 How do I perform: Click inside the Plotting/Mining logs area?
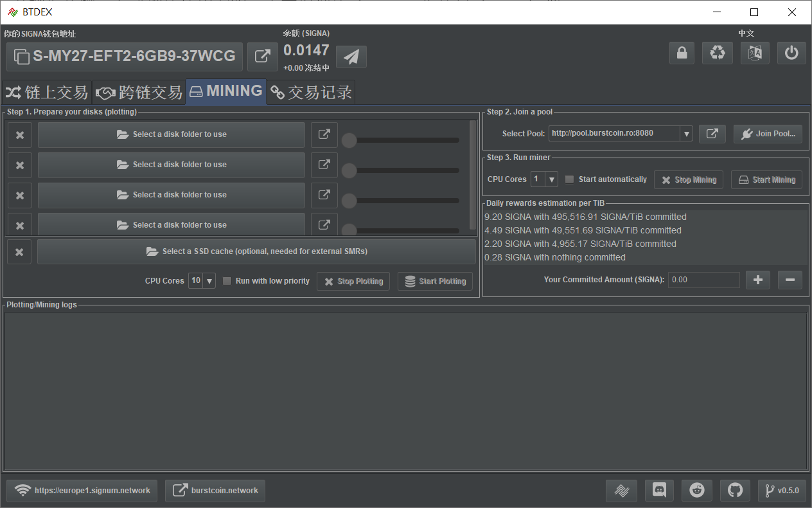coord(406,391)
